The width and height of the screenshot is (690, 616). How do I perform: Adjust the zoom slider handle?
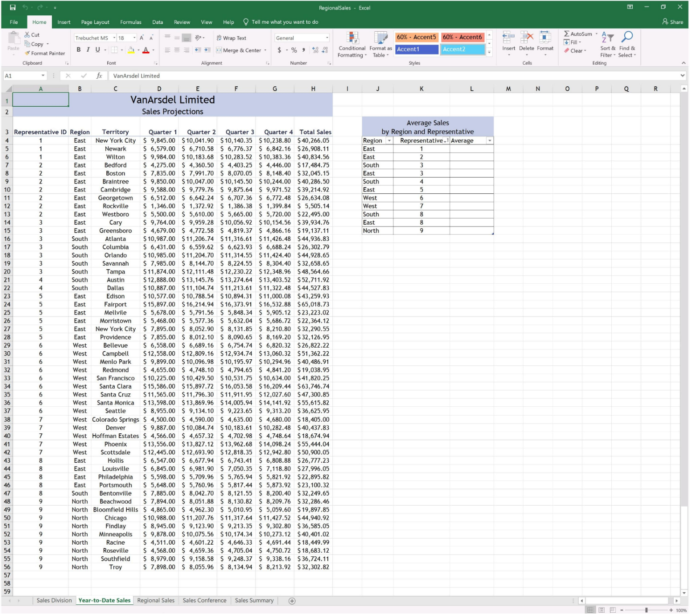click(646, 610)
